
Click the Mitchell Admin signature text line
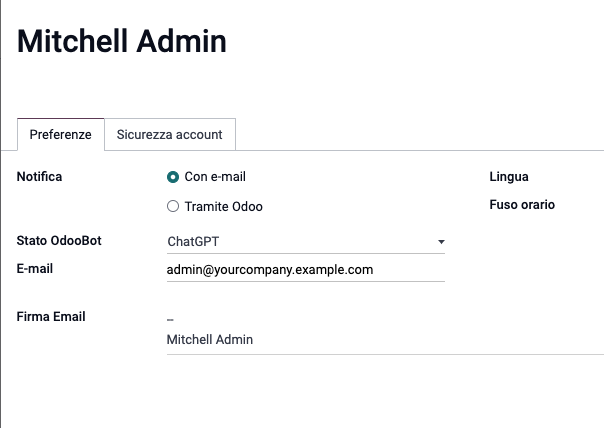[x=210, y=340]
